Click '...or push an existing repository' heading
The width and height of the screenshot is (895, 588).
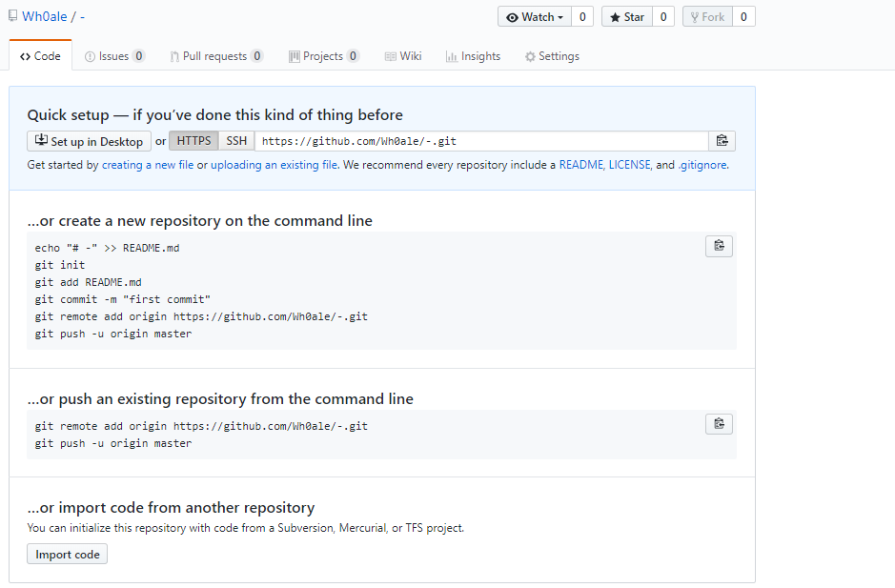tap(220, 398)
